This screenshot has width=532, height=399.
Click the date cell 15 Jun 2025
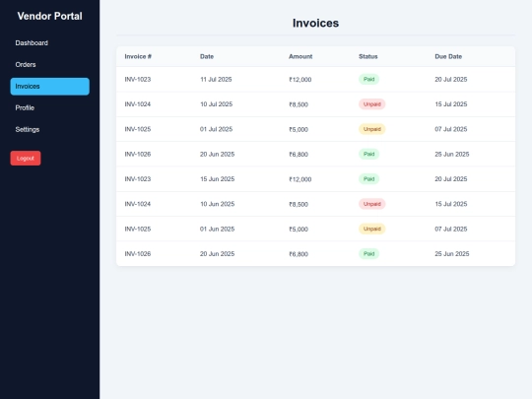217,179
